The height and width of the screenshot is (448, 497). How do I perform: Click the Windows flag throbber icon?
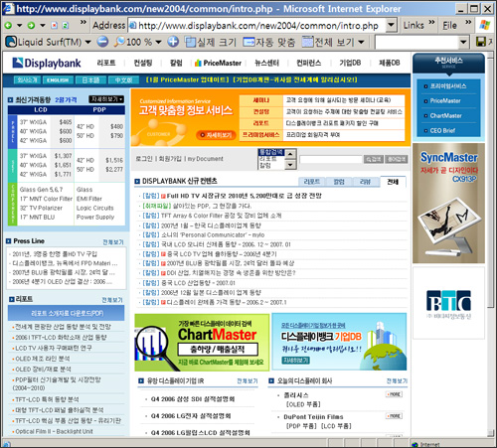[x=485, y=25]
